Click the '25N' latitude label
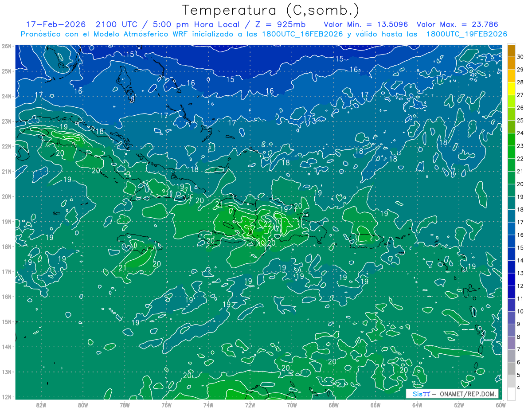The image size is (532, 411). coord(7,71)
